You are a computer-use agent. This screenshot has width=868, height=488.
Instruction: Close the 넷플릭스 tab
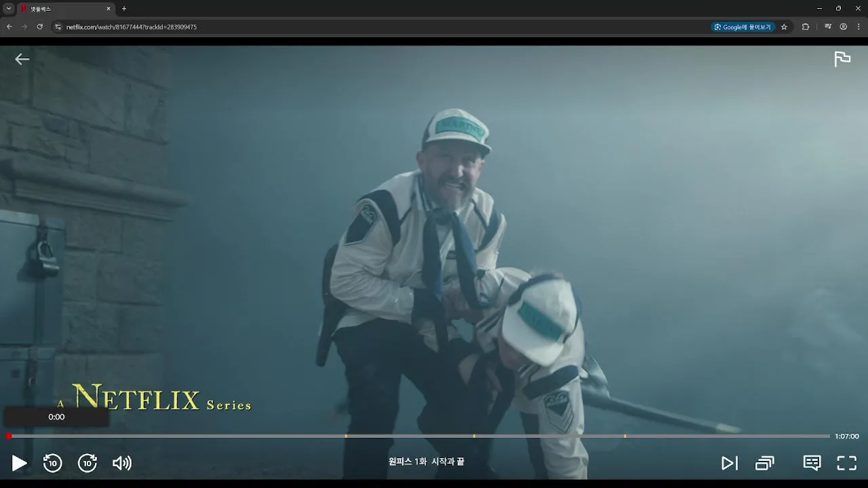coord(108,9)
